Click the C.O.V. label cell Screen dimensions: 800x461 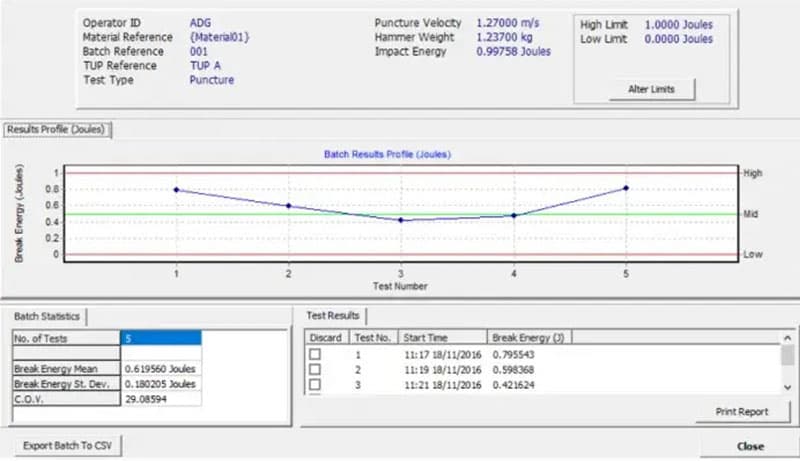click(66, 399)
